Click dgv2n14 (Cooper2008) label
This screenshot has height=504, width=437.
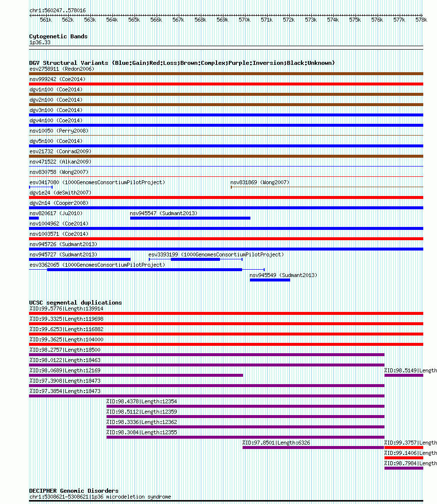[x=59, y=202]
